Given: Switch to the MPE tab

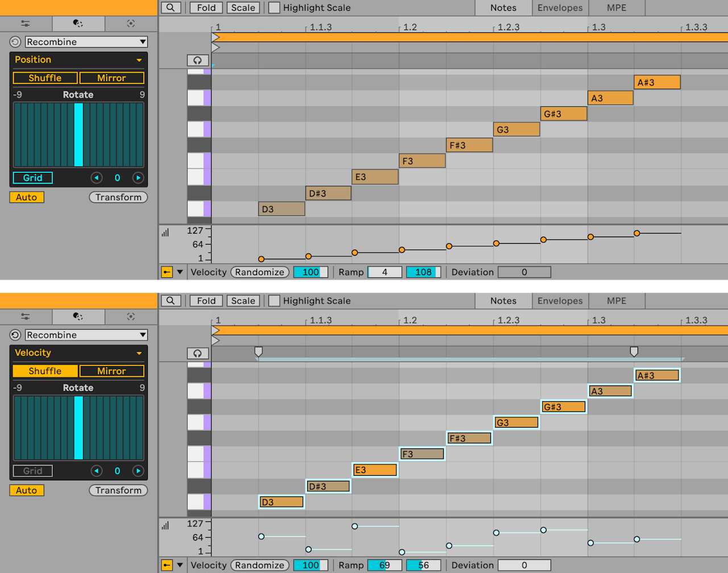Looking at the screenshot, I should (617, 7).
